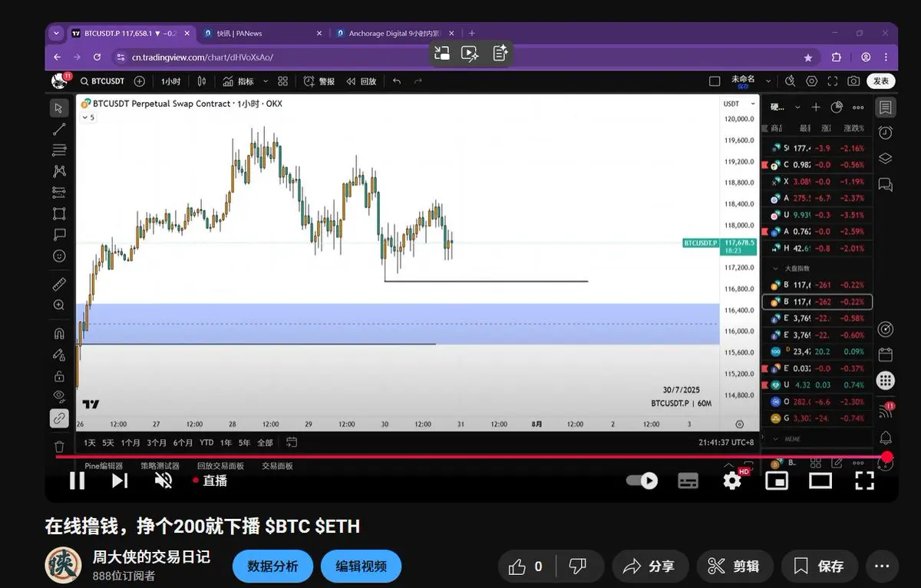Open the chart settings hexagon icon

[x=812, y=81]
